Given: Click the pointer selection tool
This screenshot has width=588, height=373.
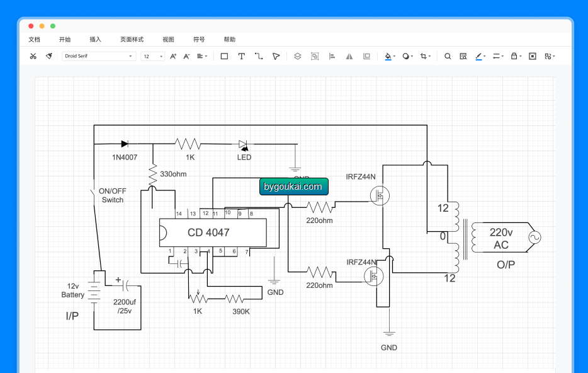Looking at the screenshot, I should (276, 56).
